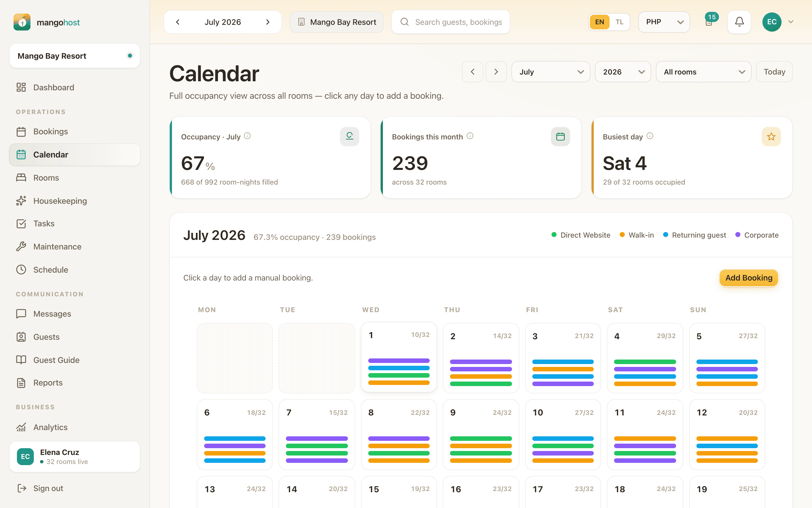The height and width of the screenshot is (508, 812).
Task: Click the Housekeeping sparkle icon
Action: (21, 201)
